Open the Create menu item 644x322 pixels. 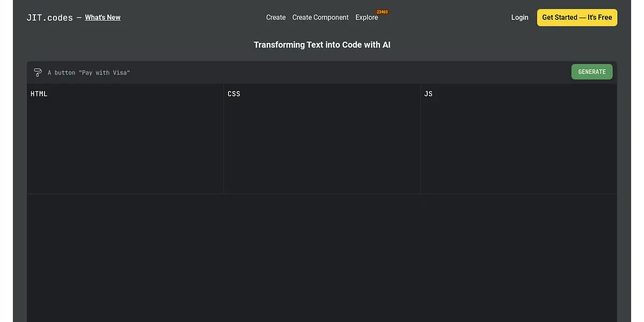[x=276, y=18]
